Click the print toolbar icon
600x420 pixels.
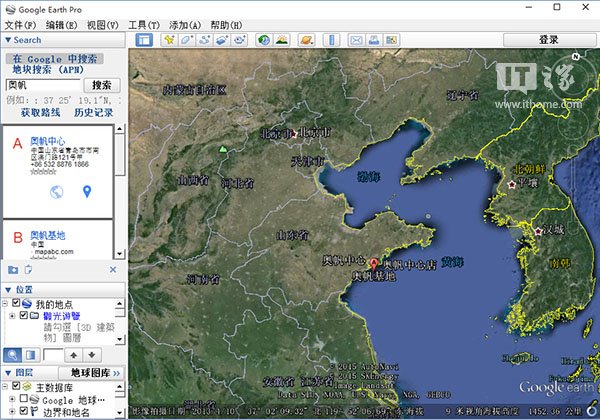tap(374, 40)
